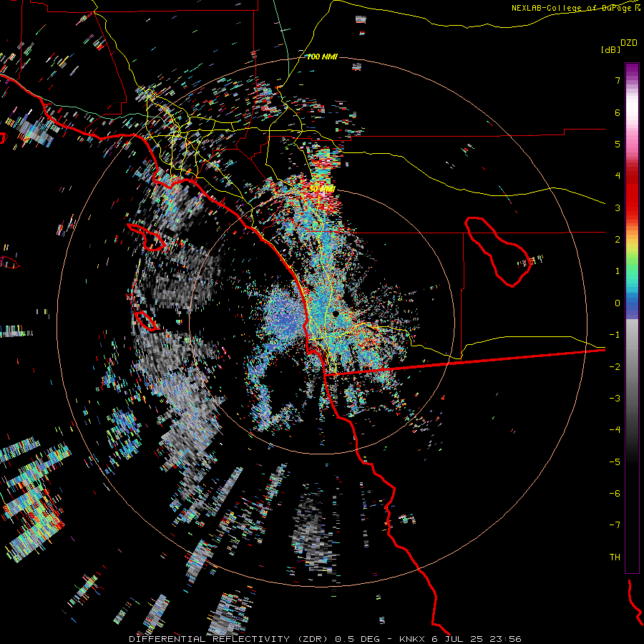Click the -7 tick label on the color scale
This screenshot has width=644, height=644.
click(615, 525)
